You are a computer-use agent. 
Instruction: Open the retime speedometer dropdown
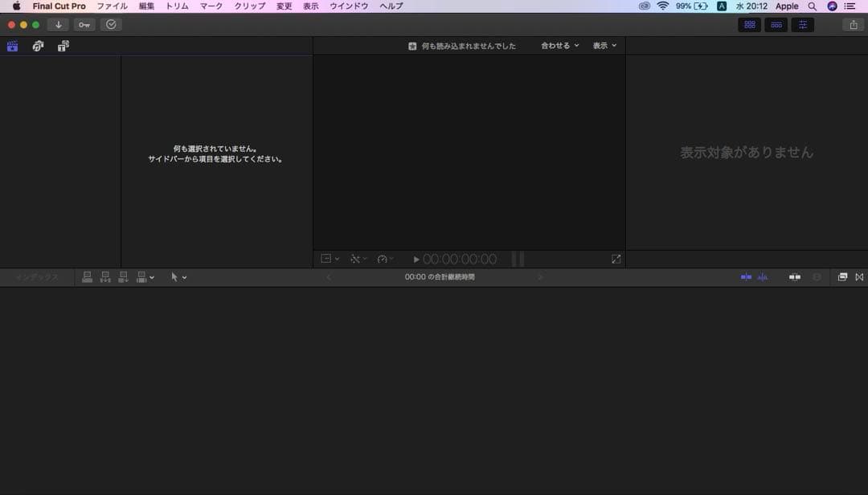pyautogui.click(x=385, y=259)
